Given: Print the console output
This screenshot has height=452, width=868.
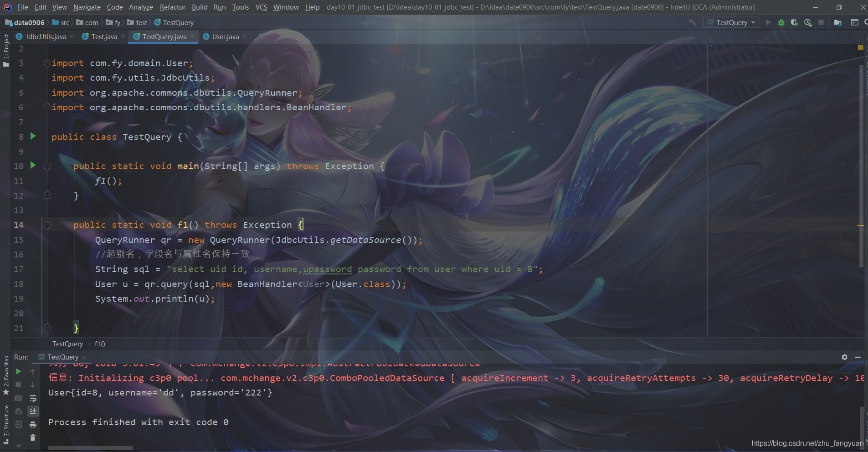Looking at the screenshot, I should (x=33, y=425).
